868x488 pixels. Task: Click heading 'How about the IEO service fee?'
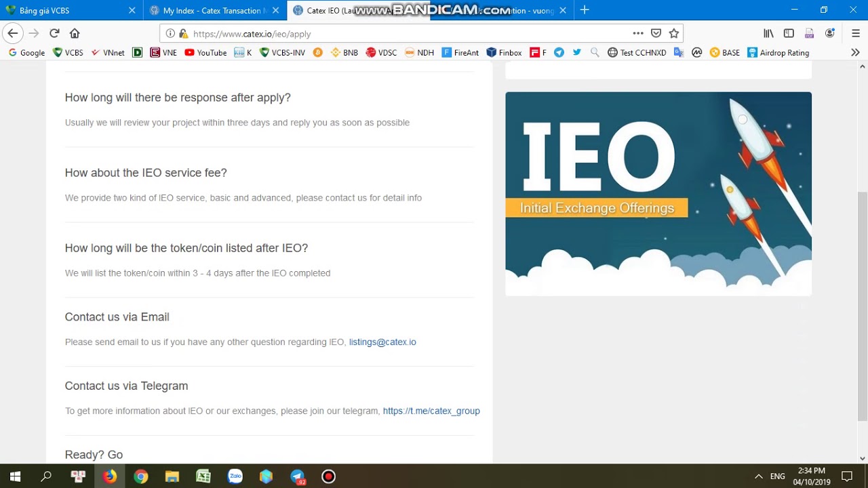pos(146,173)
